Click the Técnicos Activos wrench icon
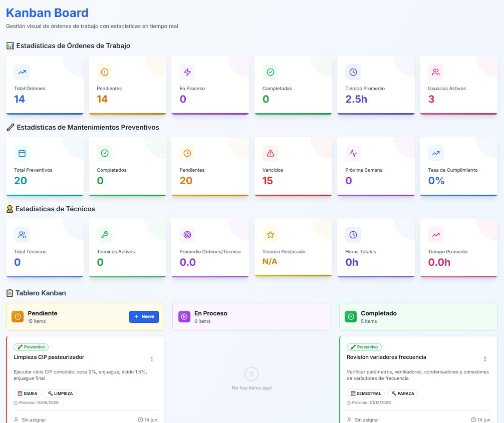Screen dimensions: 504x423 point(105,235)
